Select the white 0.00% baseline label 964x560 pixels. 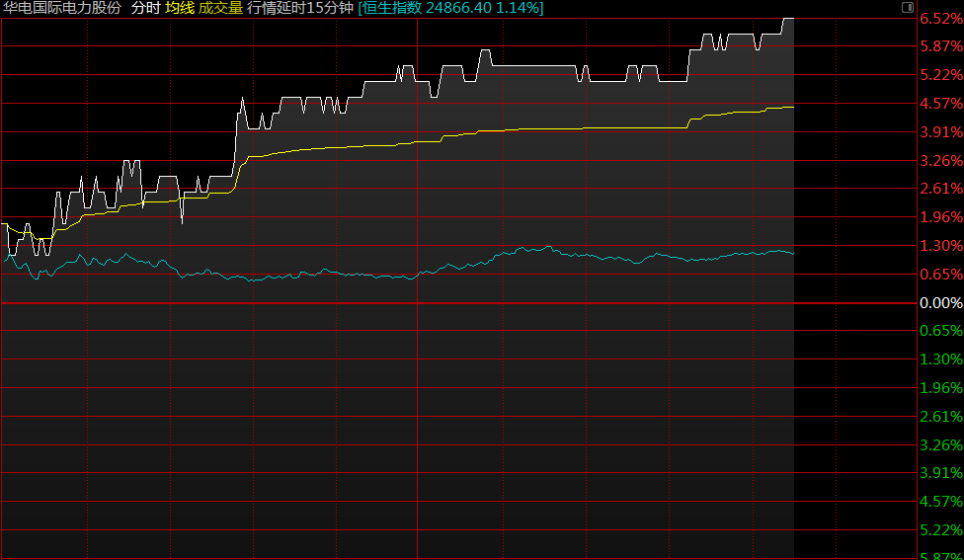(940, 302)
